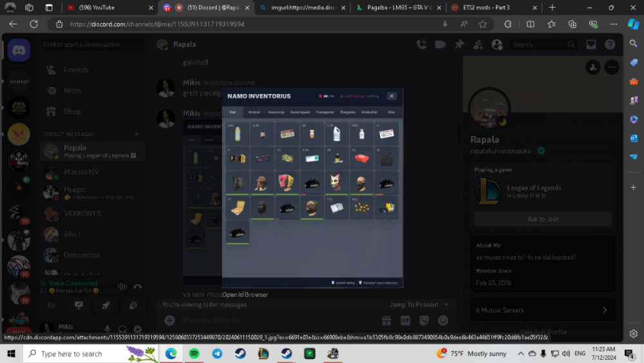Open the gift Nitro icon in message bar
This screenshot has height=363, width=644.
tap(386, 320)
